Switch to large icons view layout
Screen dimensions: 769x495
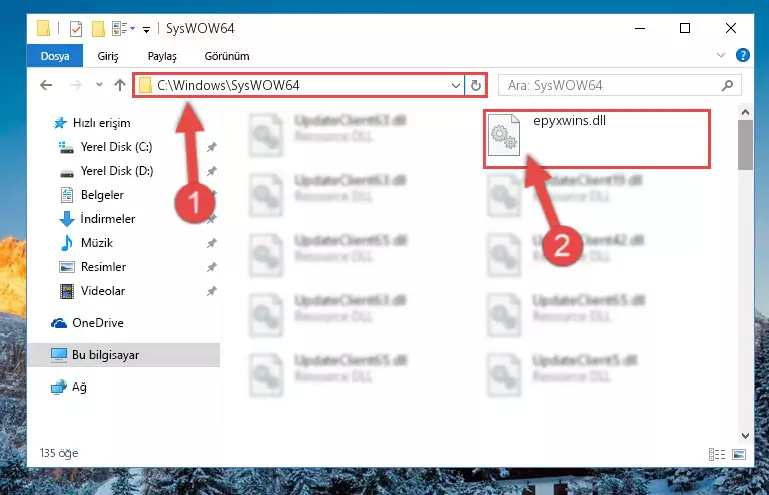[739, 454]
